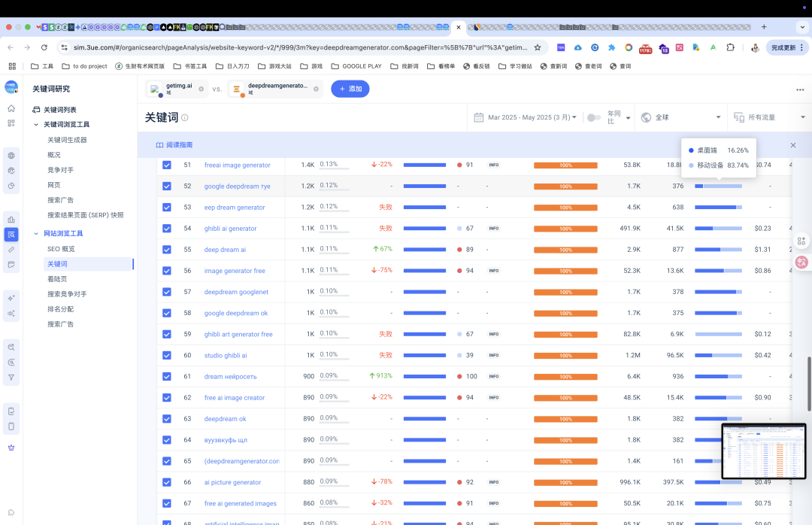Screen dimensions: 812x525
Task: Open keyword link dream нейросеть
Action: pos(231,376)
